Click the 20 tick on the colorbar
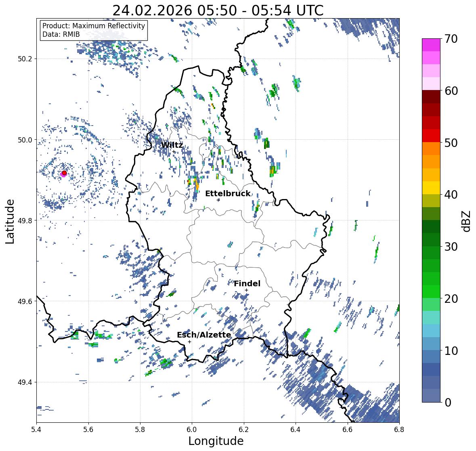Viewport: 476px width, 451px height. [x=451, y=299]
